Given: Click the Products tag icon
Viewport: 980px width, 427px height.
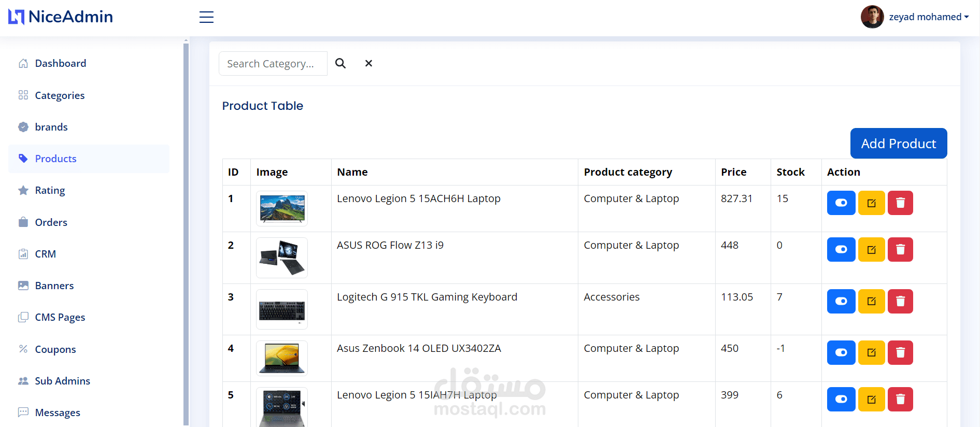Looking at the screenshot, I should [x=23, y=159].
